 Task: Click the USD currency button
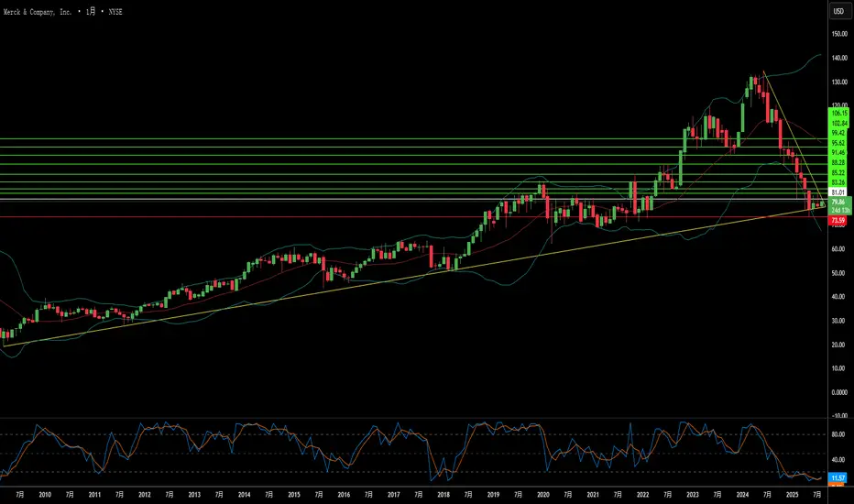(837, 12)
